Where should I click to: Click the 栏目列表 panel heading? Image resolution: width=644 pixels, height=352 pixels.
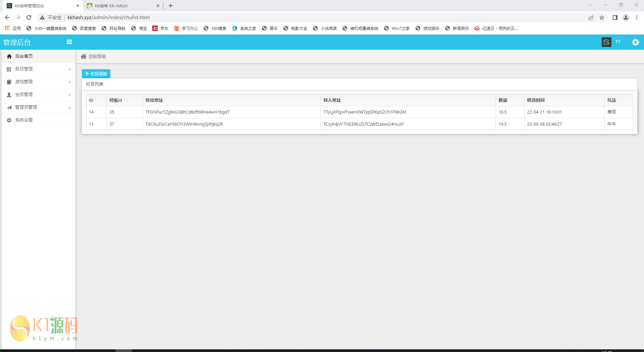click(x=95, y=84)
